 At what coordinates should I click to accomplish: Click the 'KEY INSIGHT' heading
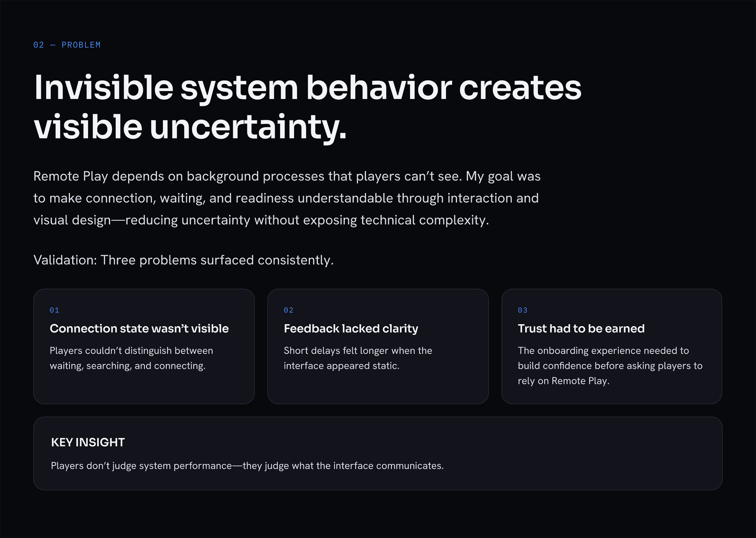[x=88, y=442]
